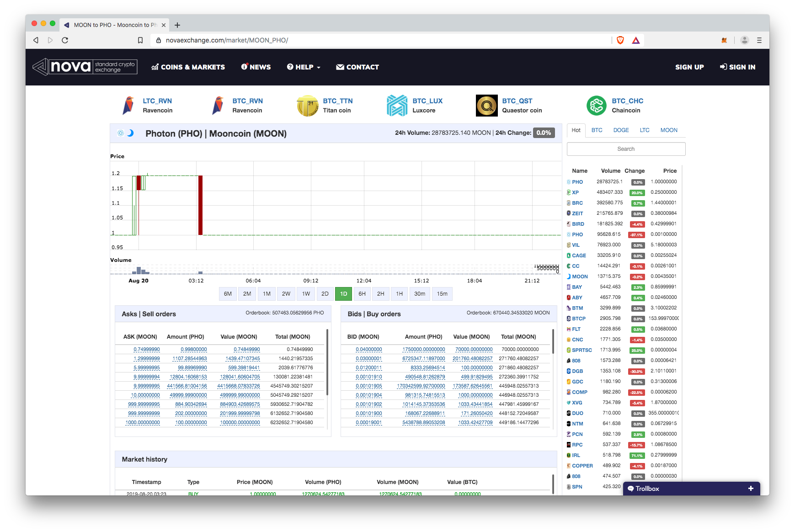Select the 6M chart interval
This screenshot has width=795, height=532.
(228, 294)
